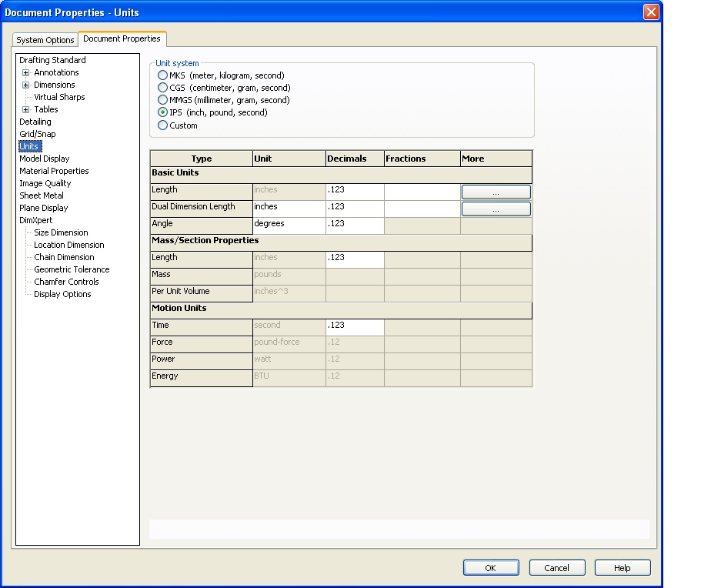This screenshot has width=711, height=588.
Task: Select Geometric Tolerance under DimXpert
Action: [x=72, y=269]
